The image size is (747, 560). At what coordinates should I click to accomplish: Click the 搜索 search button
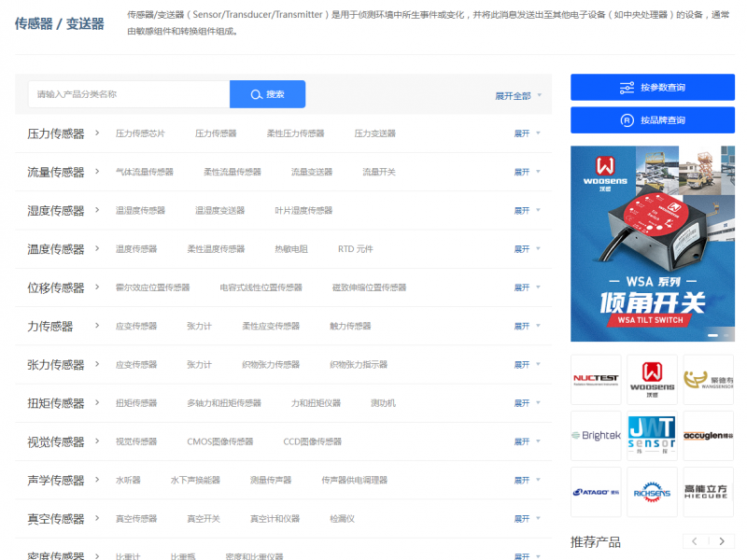[267, 94]
